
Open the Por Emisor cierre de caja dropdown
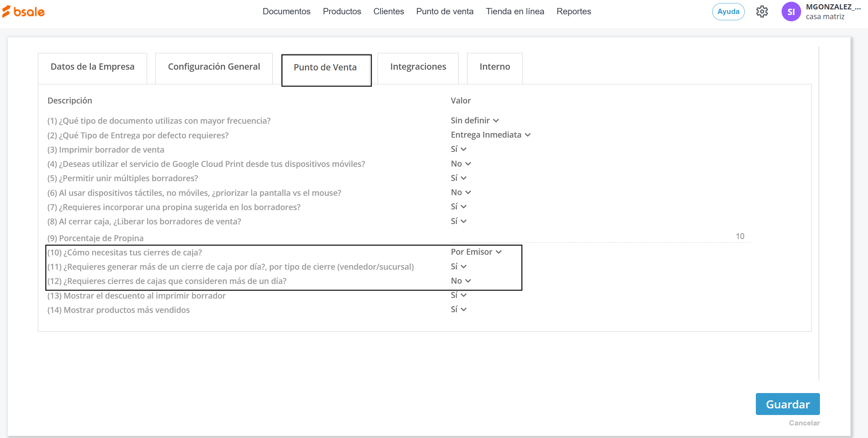476,252
